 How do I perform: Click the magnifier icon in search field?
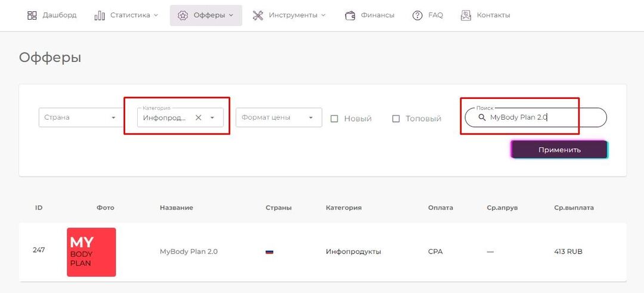482,118
